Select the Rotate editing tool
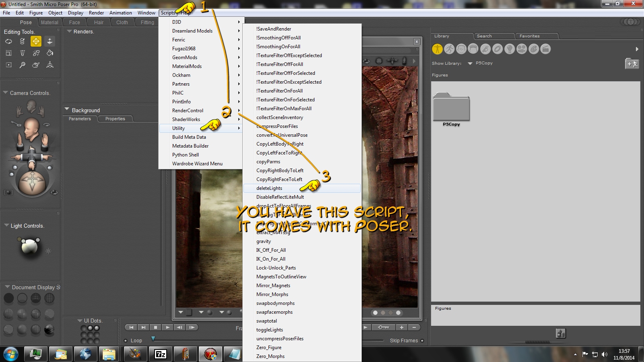The height and width of the screenshot is (362, 644). [x=8, y=41]
